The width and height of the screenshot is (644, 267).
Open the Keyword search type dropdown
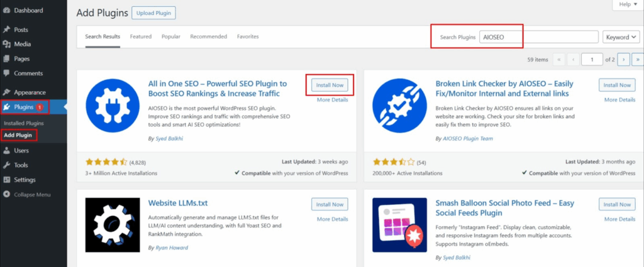621,37
